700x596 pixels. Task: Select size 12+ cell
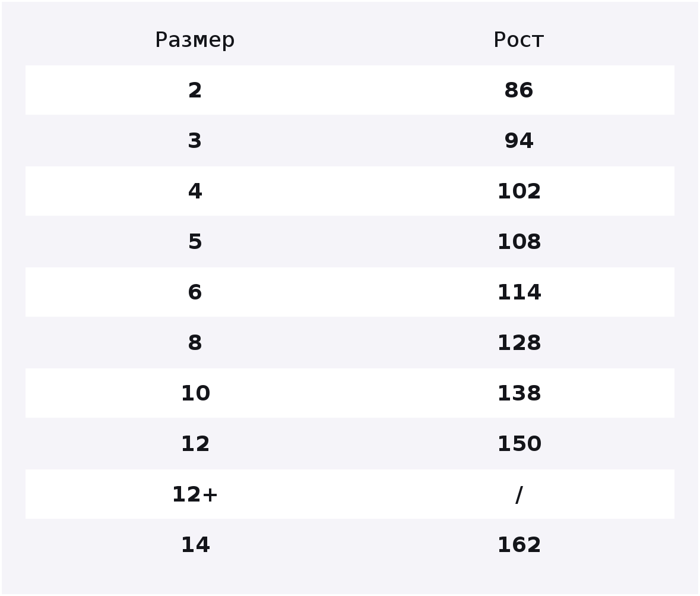(195, 494)
